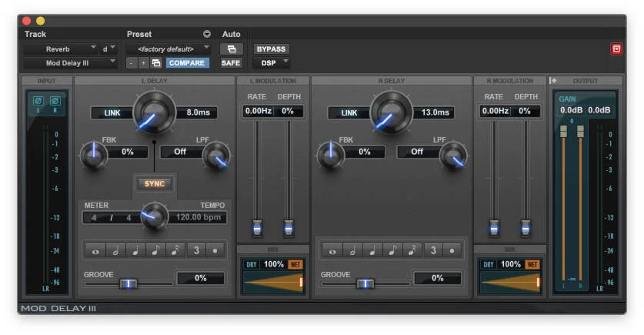Click whole note button in R Delay

click(332, 250)
